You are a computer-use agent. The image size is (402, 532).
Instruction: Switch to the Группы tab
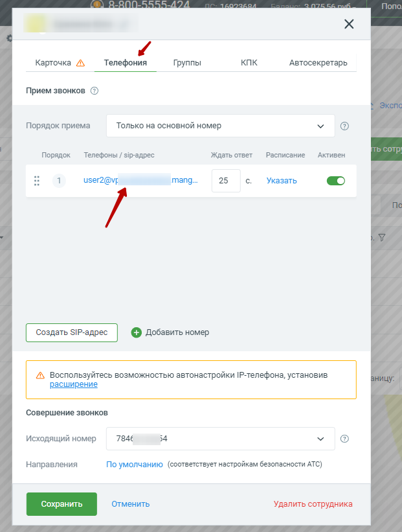pyautogui.click(x=187, y=63)
